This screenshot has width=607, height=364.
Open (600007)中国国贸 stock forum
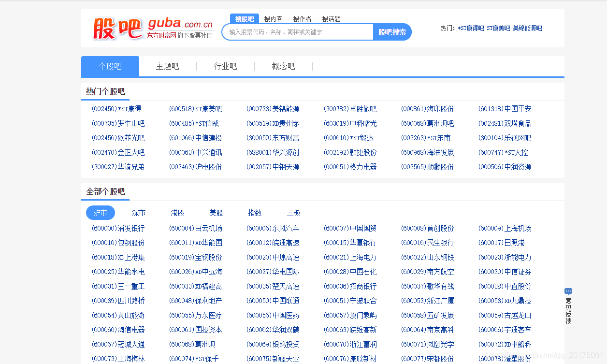[350, 228]
